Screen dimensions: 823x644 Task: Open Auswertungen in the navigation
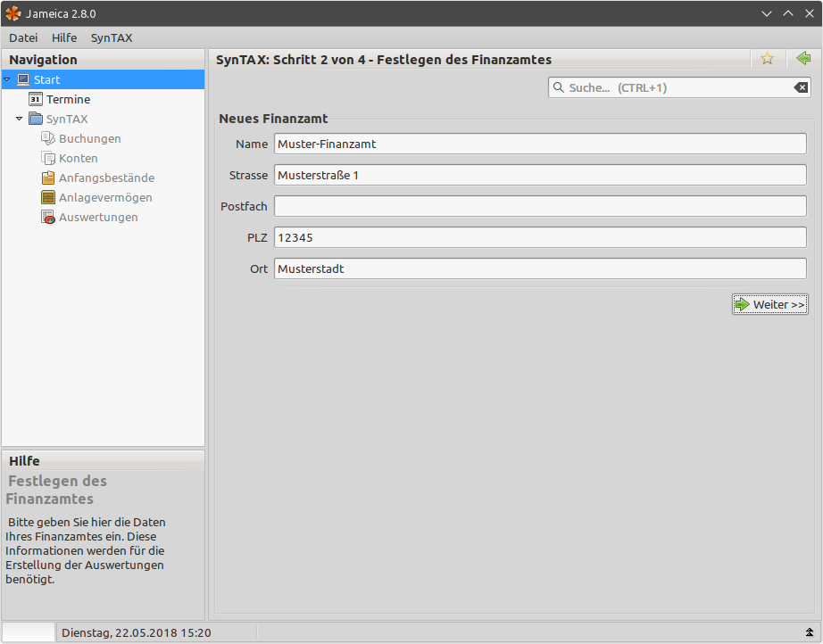[x=98, y=217]
